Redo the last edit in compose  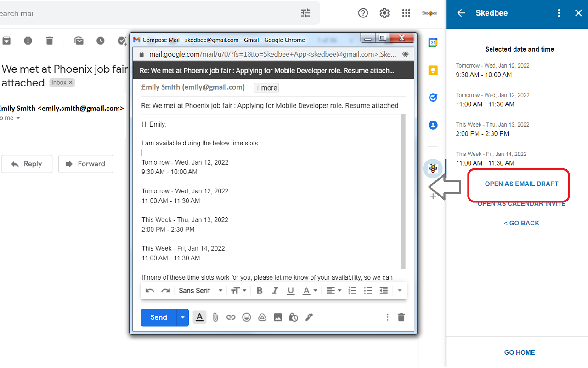coord(165,291)
